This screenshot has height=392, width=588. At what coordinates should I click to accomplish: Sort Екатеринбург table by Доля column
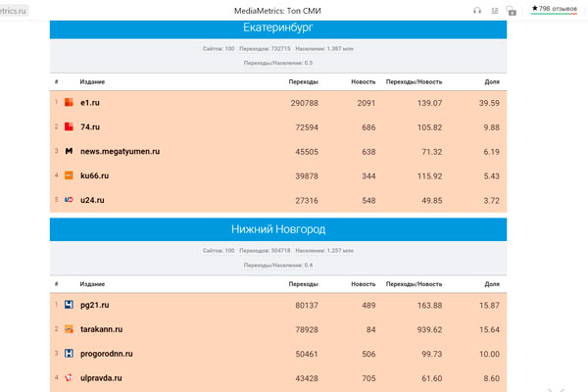pyautogui.click(x=492, y=81)
